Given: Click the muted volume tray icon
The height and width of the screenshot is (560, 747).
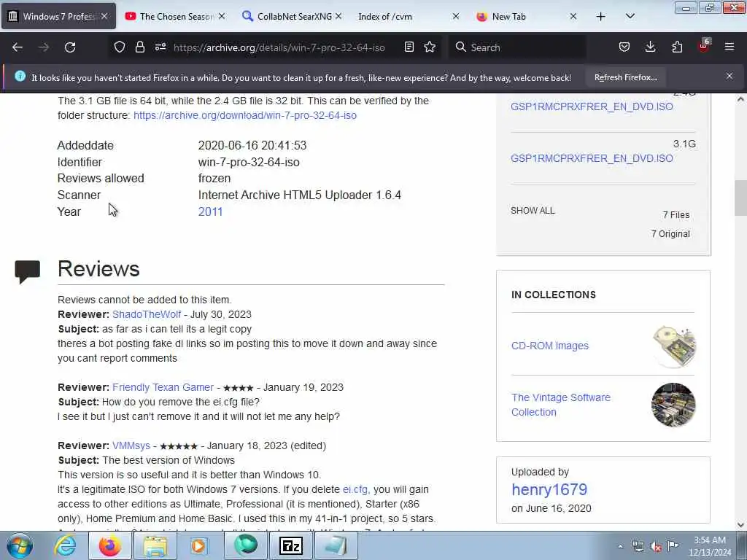Looking at the screenshot, I should 656,547.
